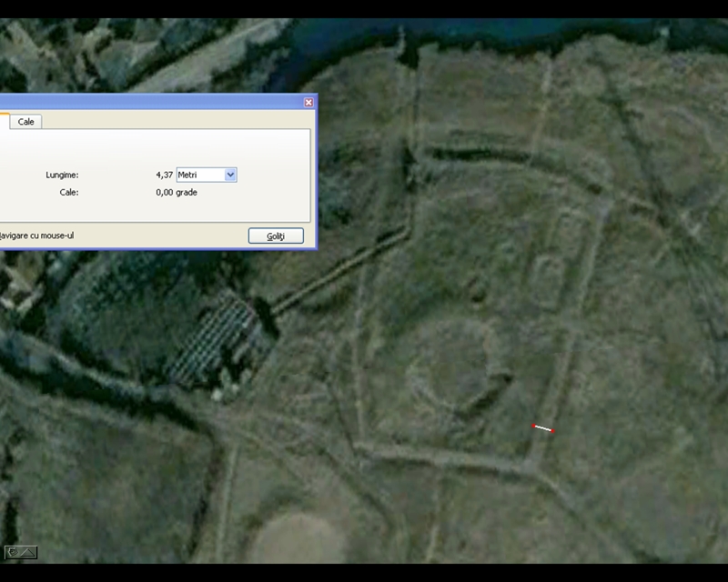Select the partially visible active tab left of Cale

point(4,121)
